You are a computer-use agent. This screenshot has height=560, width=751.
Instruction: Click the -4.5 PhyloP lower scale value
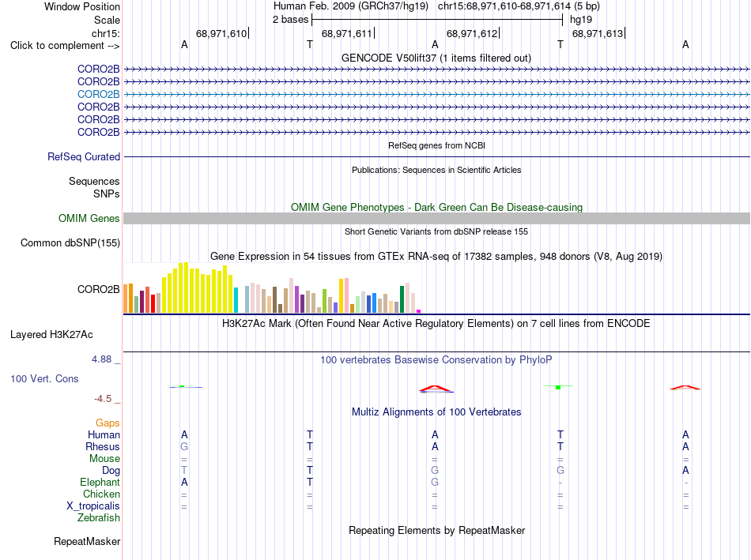(103, 399)
